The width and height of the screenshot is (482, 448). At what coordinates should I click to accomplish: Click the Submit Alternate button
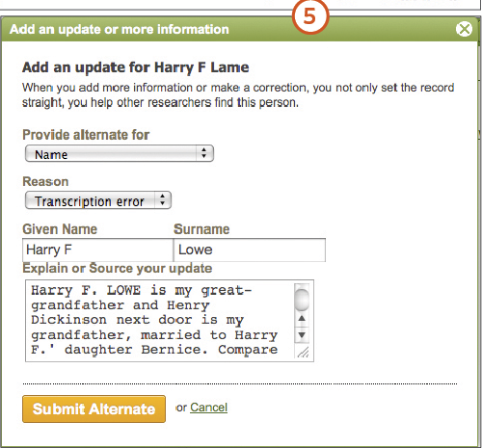click(94, 408)
